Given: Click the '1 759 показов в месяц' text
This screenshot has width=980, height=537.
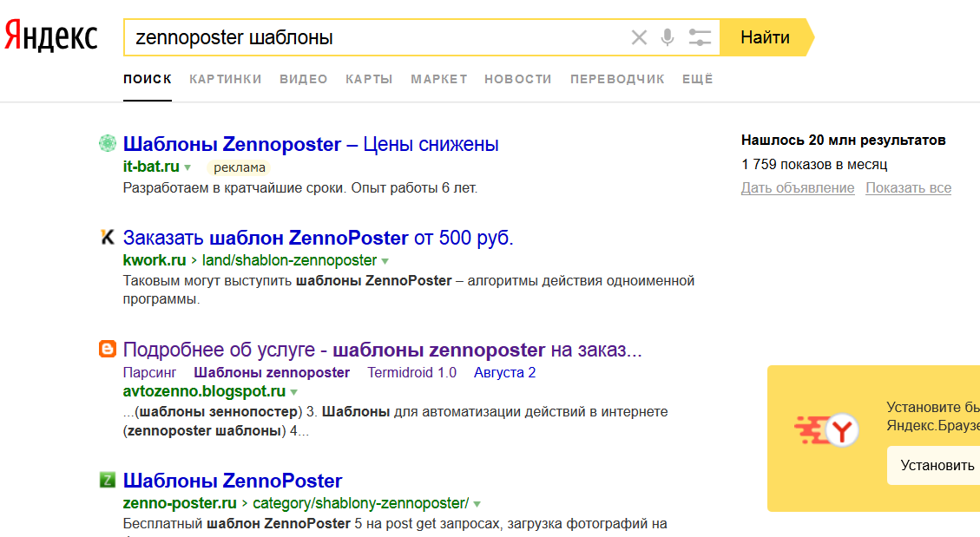Looking at the screenshot, I should (x=814, y=165).
